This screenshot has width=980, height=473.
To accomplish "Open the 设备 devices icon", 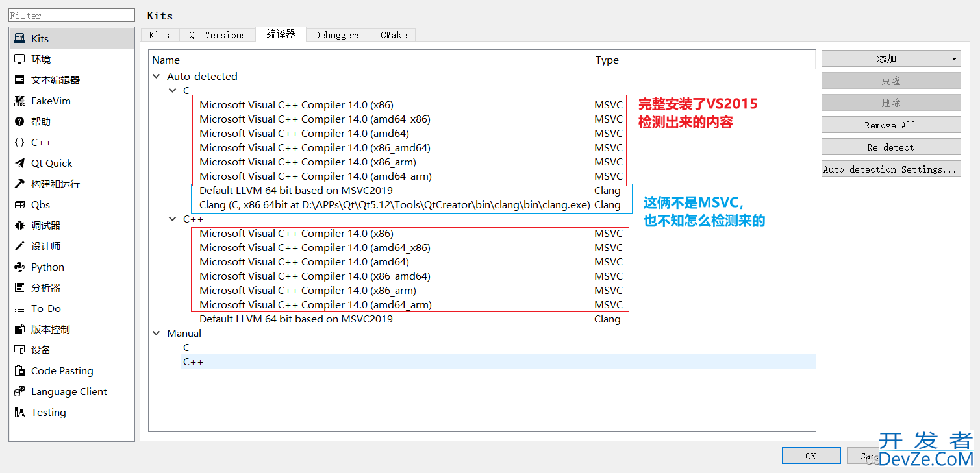I will (x=19, y=350).
